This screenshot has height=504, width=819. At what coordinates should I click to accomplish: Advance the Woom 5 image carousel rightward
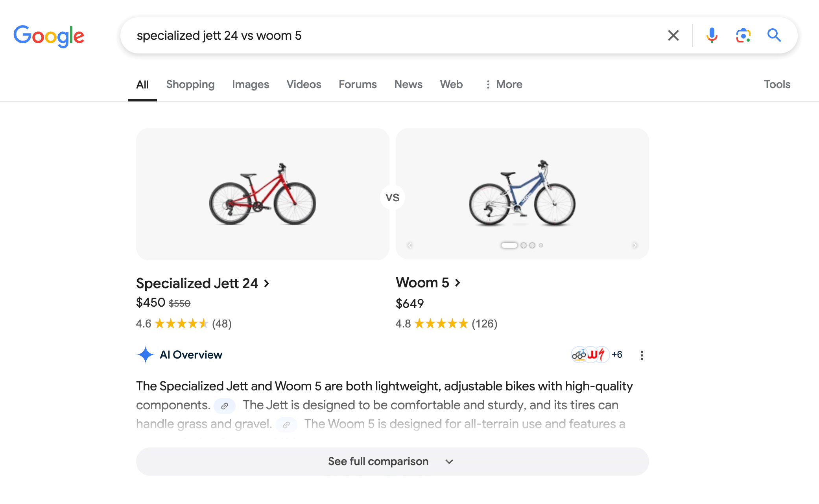tap(635, 245)
